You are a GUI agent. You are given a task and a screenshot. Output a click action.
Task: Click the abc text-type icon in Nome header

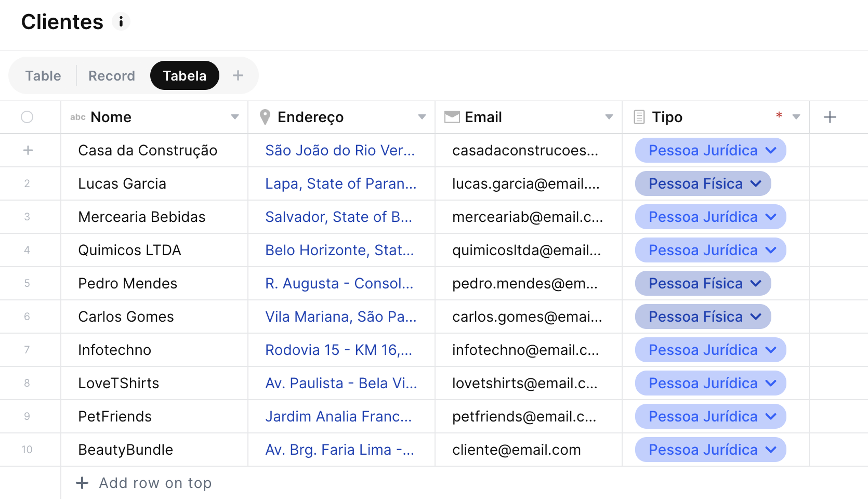[x=78, y=117]
